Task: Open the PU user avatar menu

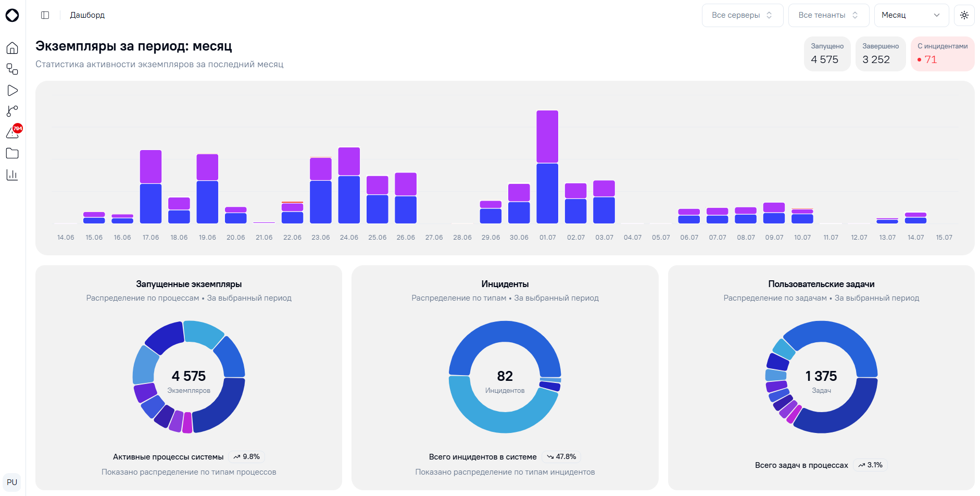Action: tap(12, 482)
